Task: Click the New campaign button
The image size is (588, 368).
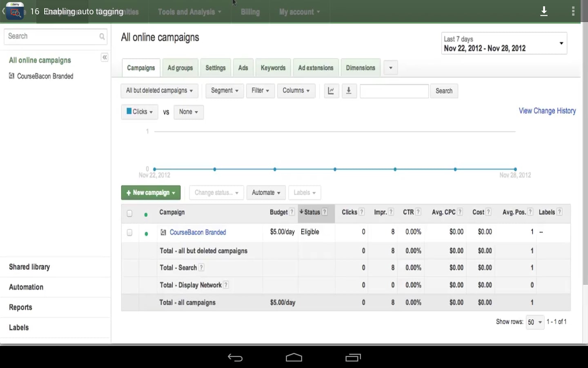Action: (x=151, y=193)
